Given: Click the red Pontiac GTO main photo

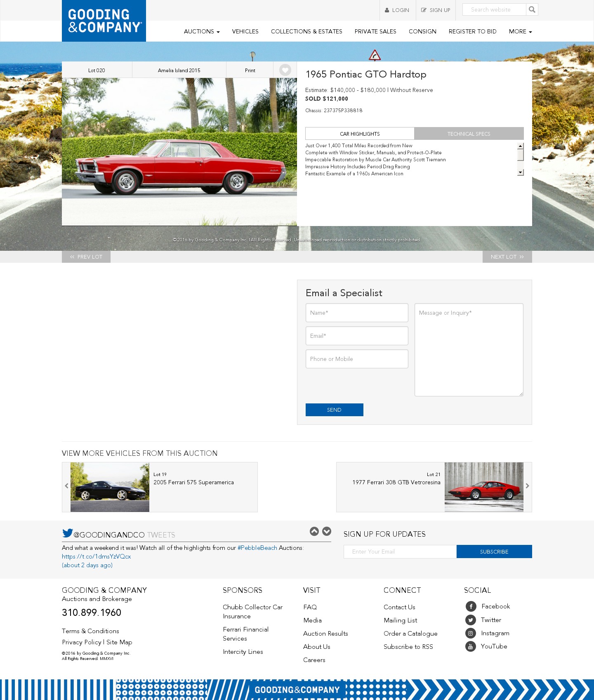Looking at the screenshot, I should tap(179, 152).
